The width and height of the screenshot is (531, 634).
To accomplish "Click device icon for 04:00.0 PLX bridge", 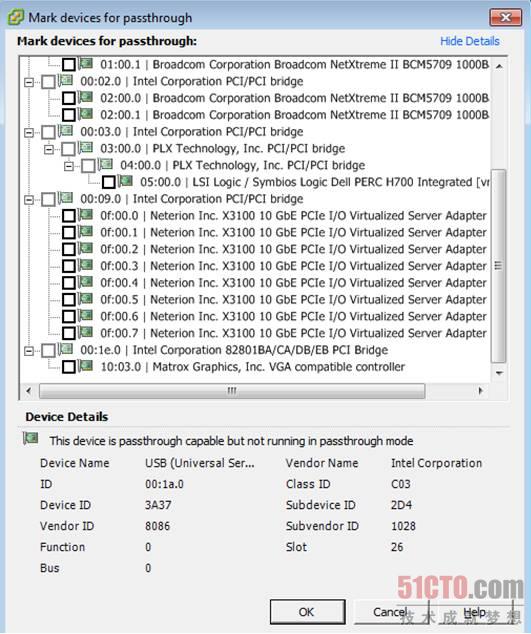I will point(106,164).
